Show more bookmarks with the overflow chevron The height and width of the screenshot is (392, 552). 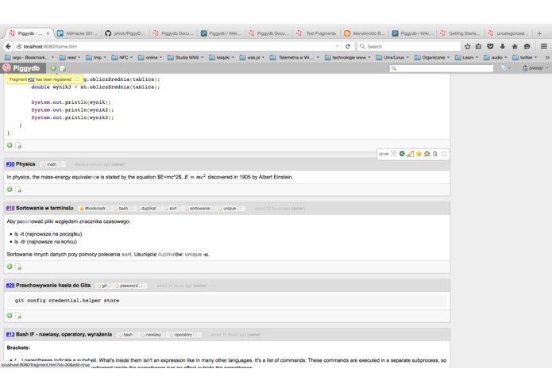pos(547,57)
